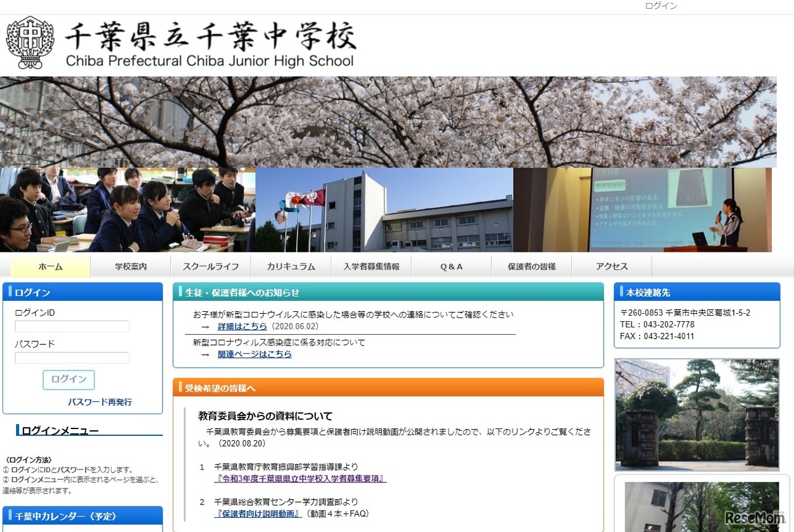The width and height of the screenshot is (794, 532).
Task: Open the 令和3年度入学者募集要項 link
Action: [x=300, y=478]
